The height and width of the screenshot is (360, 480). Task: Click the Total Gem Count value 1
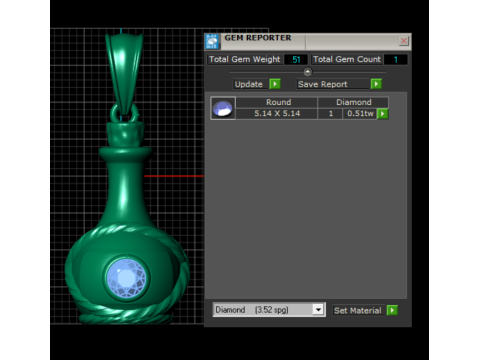click(395, 60)
